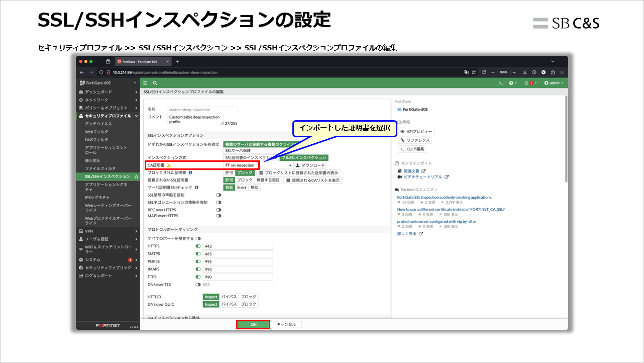This screenshot has height=363, width=644.
Task: Open 侵入防止 in the sidebar
Action: 93,160
